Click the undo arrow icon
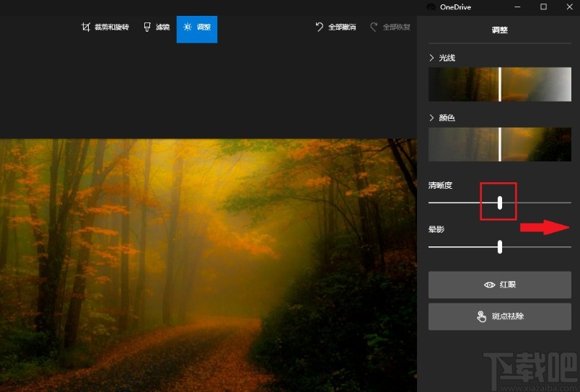 [x=320, y=27]
